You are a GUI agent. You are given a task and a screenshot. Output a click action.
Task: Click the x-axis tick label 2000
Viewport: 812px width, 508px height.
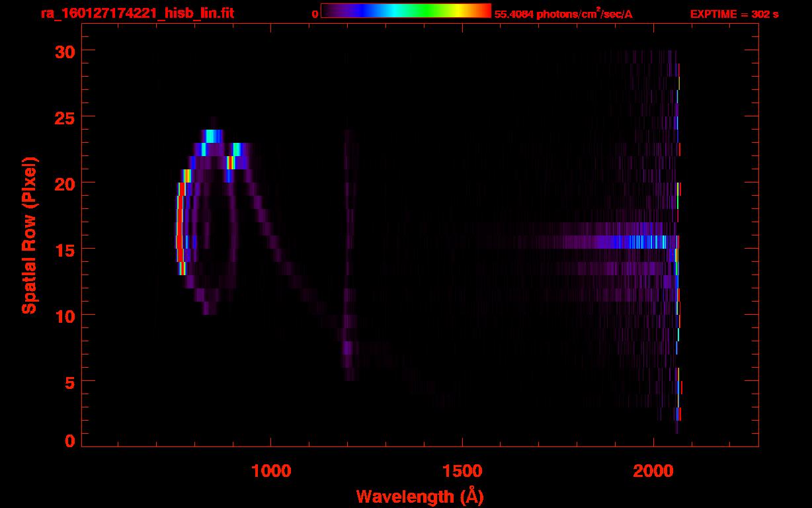coord(653,470)
